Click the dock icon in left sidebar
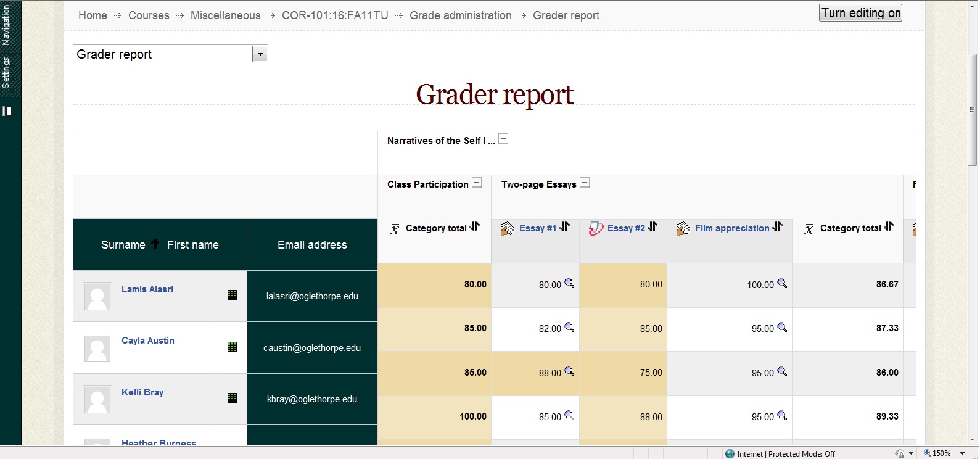This screenshot has width=980, height=459. 7,111
